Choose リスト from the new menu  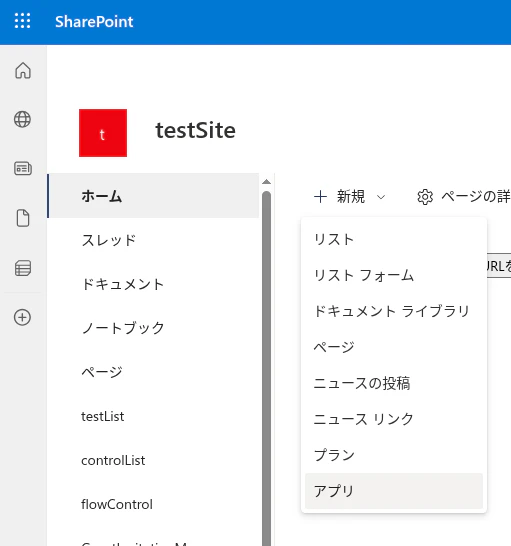(394, 240)
